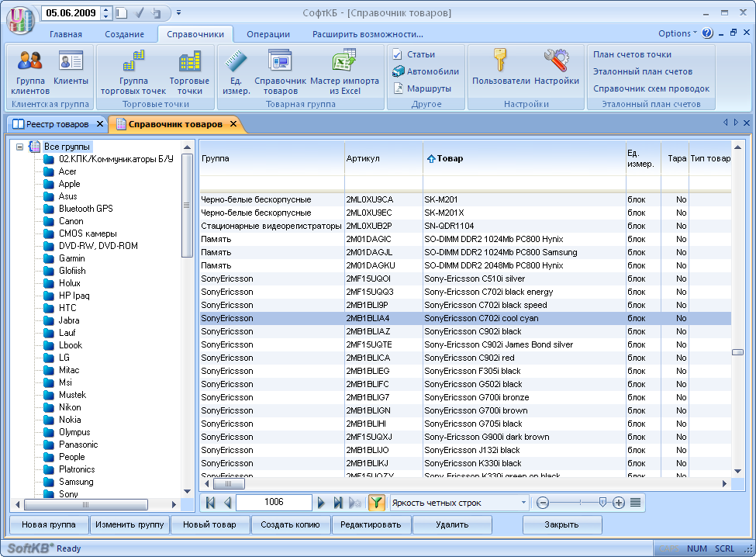This screenshot has width=756, height=557.
Task: Click the Новая группа button
Action: [x=49, y=524]
